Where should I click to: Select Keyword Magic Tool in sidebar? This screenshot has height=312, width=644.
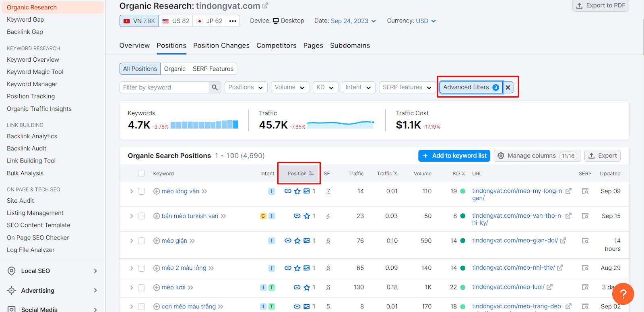click(x=35, y=72)
